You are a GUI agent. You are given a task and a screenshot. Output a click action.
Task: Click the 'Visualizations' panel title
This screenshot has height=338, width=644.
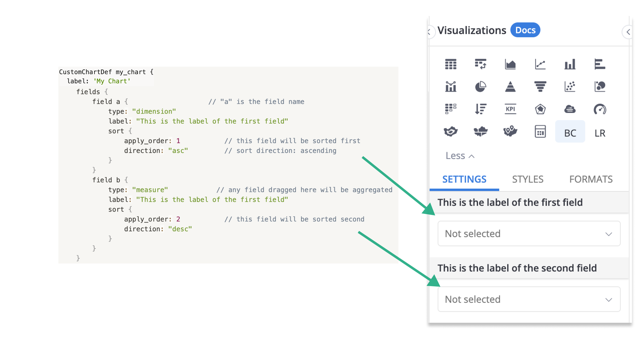(472, 30)
